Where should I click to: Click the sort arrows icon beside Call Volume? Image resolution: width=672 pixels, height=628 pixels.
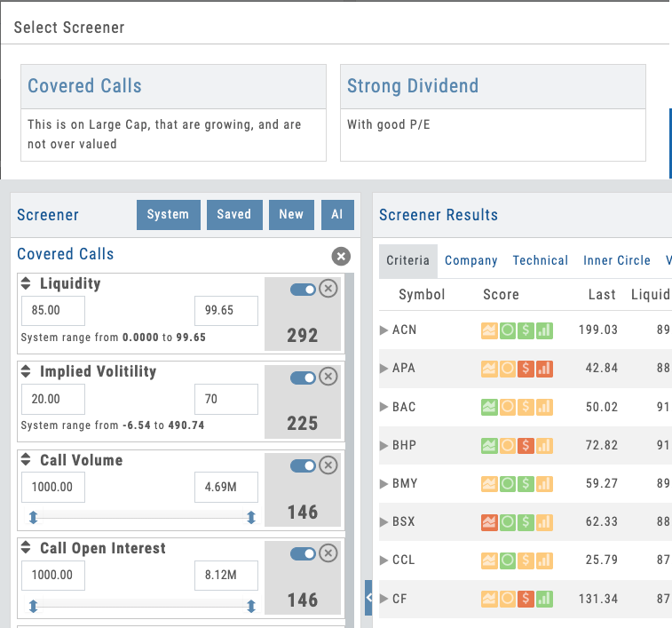coord(25,460)
